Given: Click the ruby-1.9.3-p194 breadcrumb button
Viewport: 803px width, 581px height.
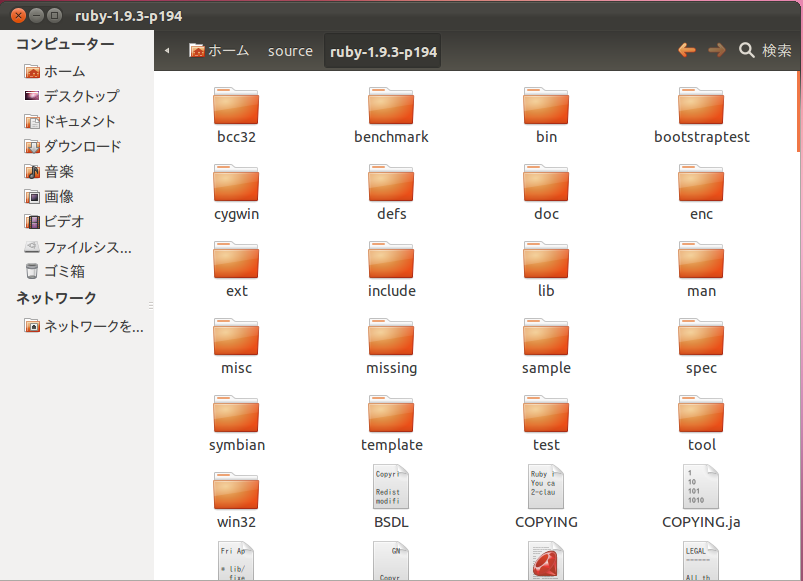Looking at the screenshot, I should click(383, 51).
